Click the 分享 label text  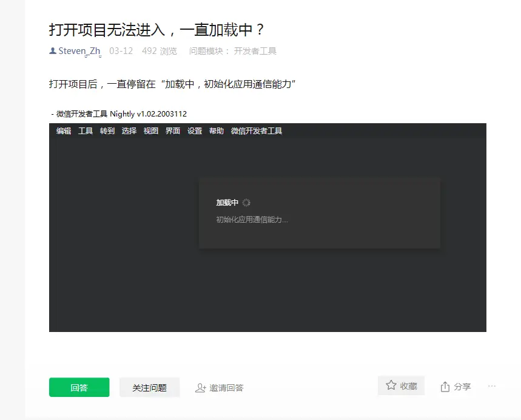[x=462, y=387]
